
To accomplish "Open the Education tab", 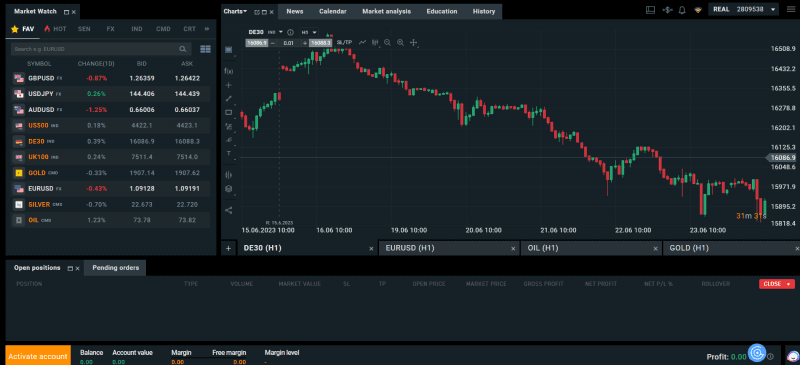I will [442, 11].
